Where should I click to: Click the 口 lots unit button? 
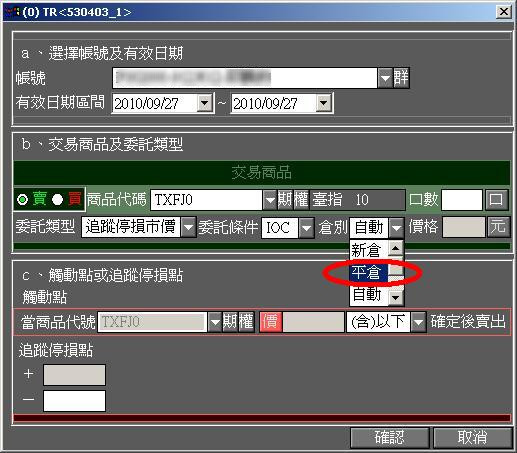pos(496,200)
